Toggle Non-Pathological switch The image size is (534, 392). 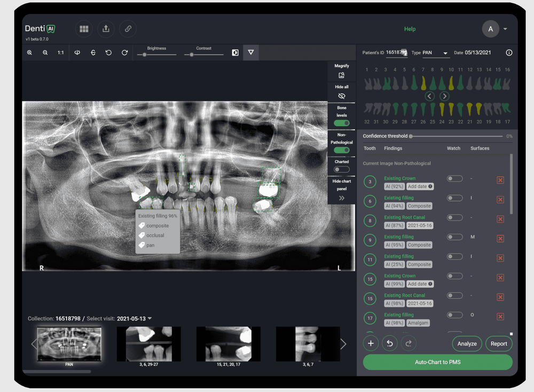coord(342,150)
